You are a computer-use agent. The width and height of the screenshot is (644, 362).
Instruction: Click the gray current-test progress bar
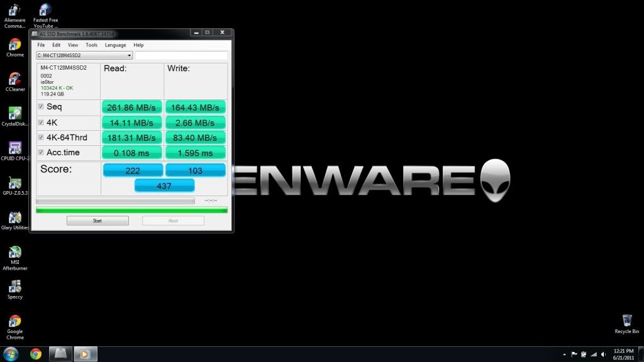pyautogui.click(x=115, y=200)
